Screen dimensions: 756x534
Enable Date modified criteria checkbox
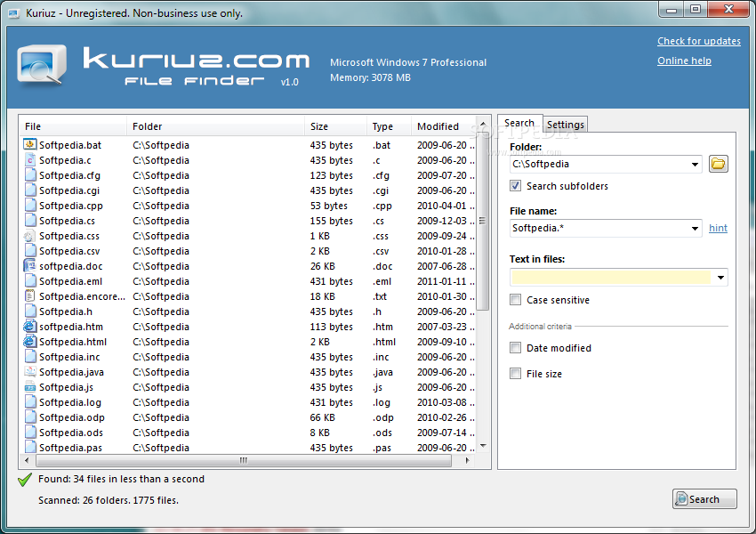point(515,347)
